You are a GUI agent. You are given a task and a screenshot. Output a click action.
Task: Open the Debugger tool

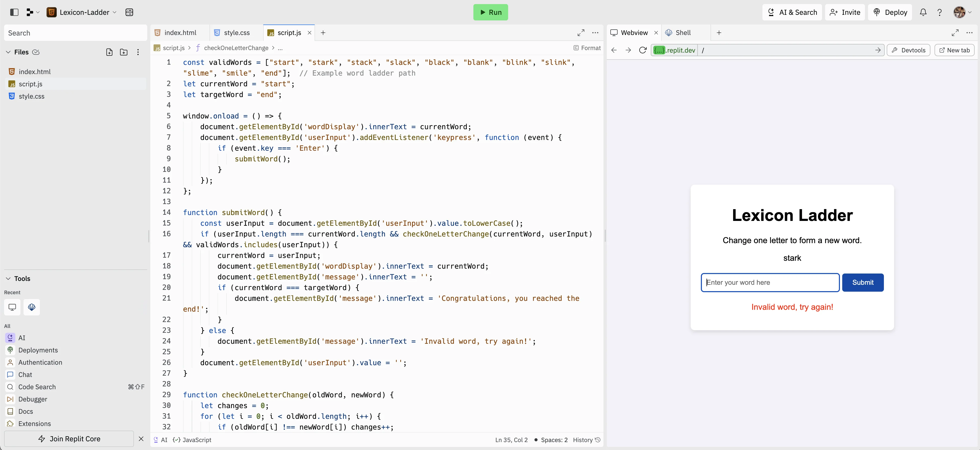pyautogui.click(x=33, y=399)
